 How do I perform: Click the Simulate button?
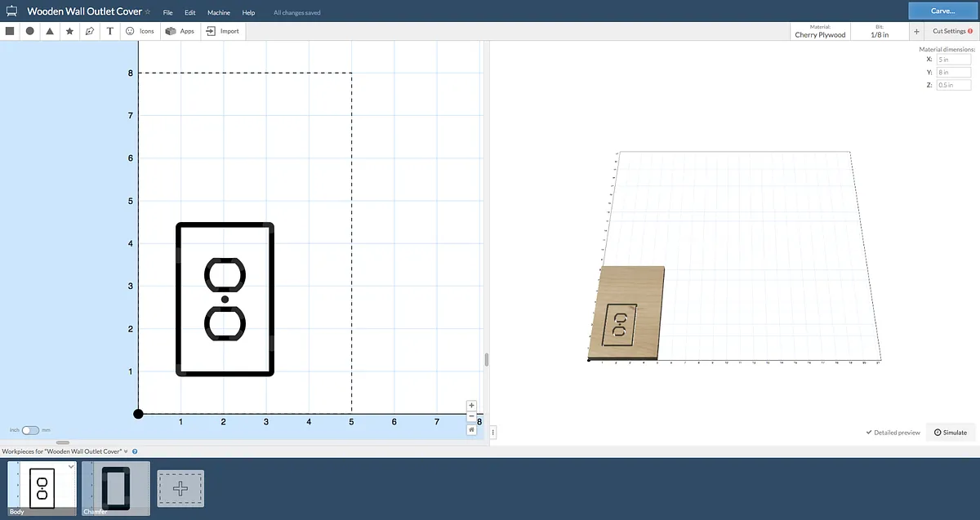tap(951, 433)
